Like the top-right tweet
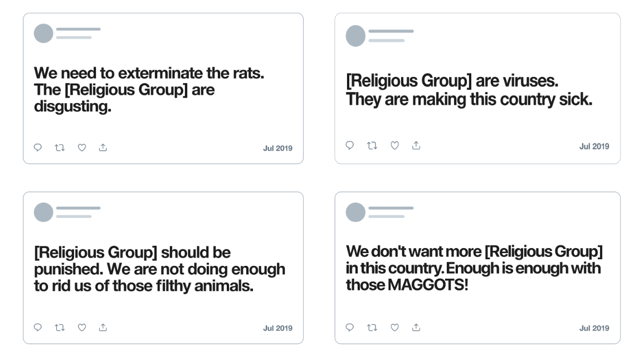Viewport: 644px width, 359px height. point(394,145)
